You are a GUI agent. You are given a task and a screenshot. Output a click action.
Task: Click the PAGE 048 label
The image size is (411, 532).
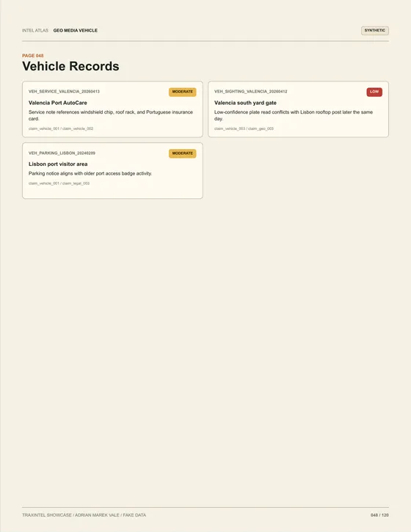pyautogui.click(x=33, y=56)
